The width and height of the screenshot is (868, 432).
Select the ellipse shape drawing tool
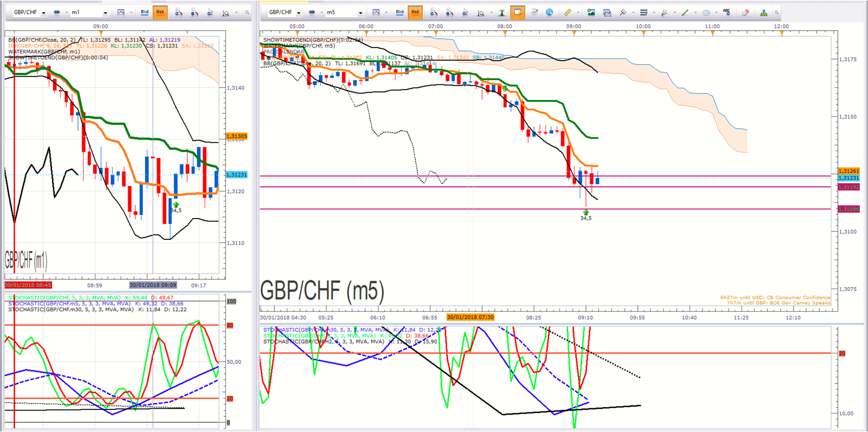coord(706,13)
